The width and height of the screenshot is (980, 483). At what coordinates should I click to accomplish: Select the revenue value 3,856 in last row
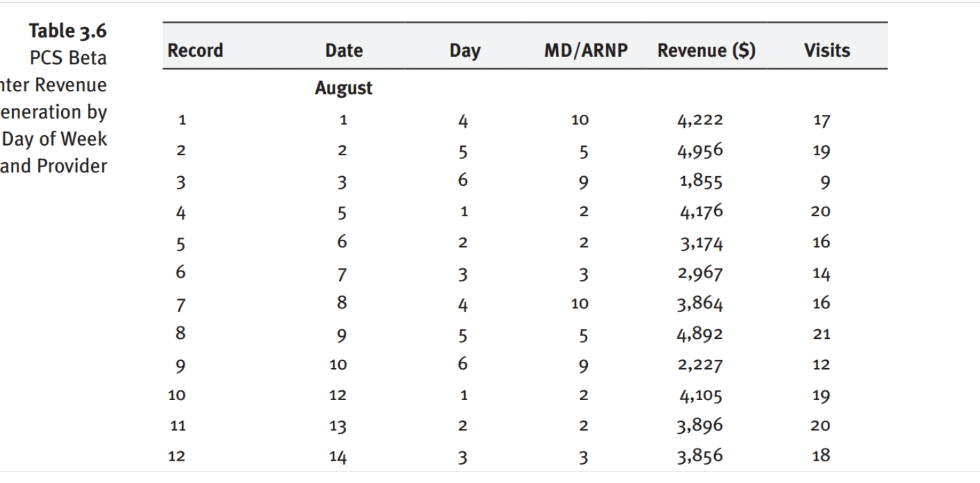(699, 456)
